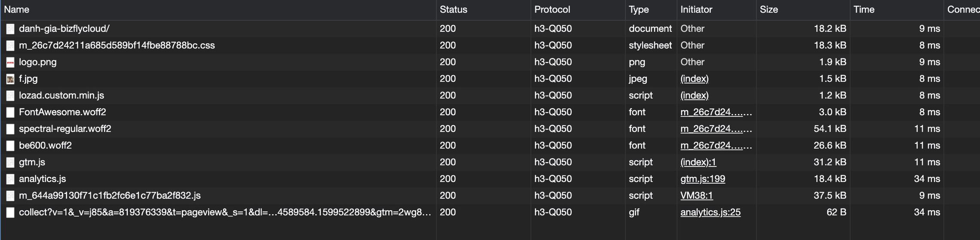The image size is (980, 240).
Task: Select the collect?v=1 pageview gif request
Action: (490, 212)
